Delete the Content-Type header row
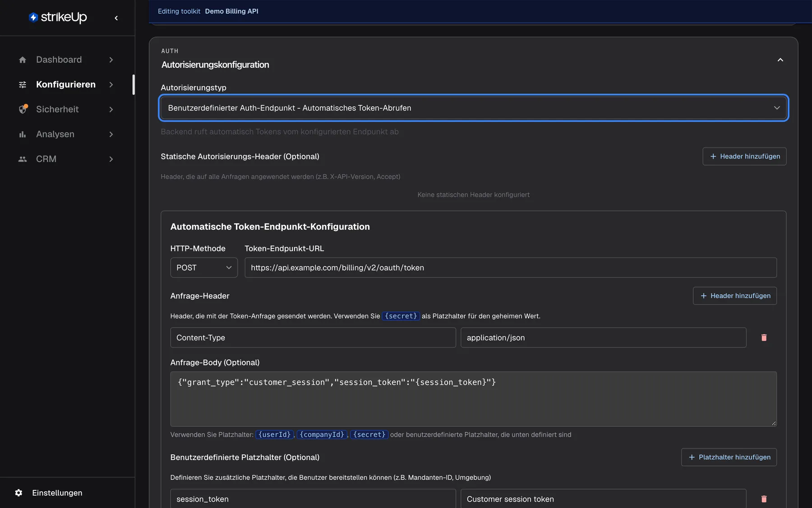Image resolution: width=812 pixels, height=508 pixels. click(x=764, y=338)
